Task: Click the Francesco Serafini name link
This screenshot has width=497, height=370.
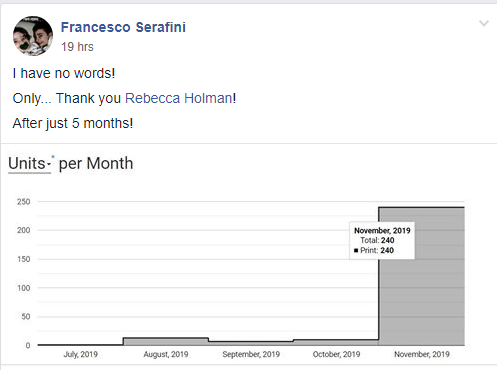Action: (x=123, y=27)
